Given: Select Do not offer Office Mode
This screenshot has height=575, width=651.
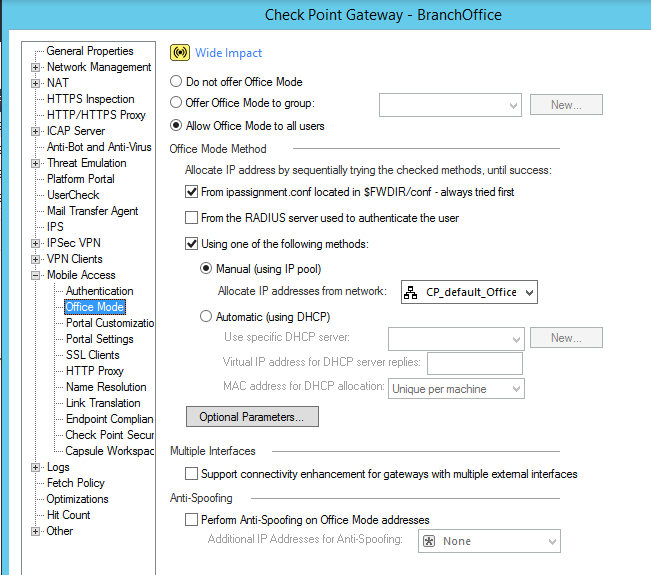Looking at the screenshot, I should coord(177,82).
